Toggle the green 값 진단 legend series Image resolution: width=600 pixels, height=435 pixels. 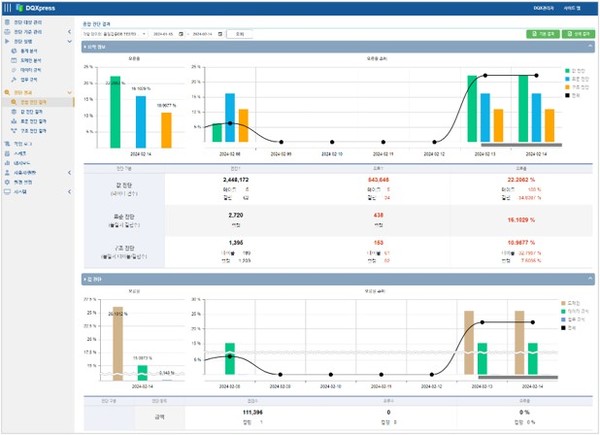click(x=567, y=71)
